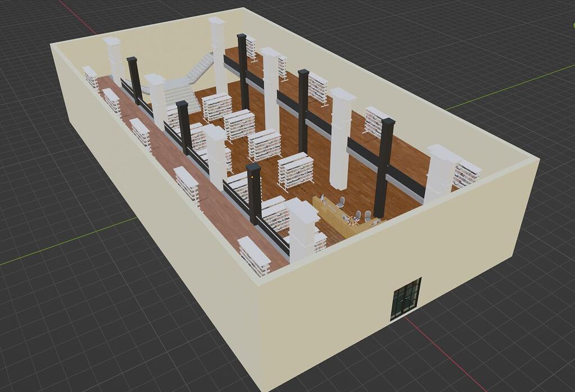Select the orange light dot on the black column
The height and width of the screenshot is (392, 575).
point(252,177)
